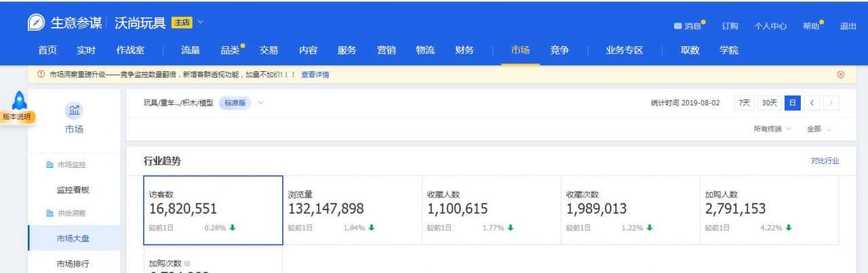Open the 竞争 nav tab

[559, 50]
